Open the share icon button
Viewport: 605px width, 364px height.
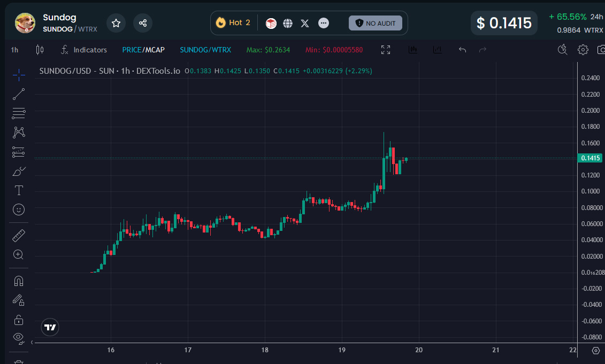click(143, 23)
